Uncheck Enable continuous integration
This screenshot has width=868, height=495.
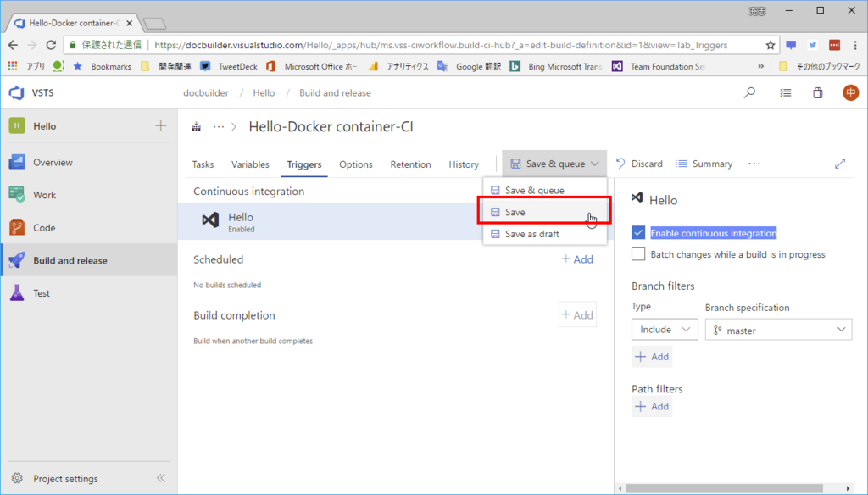[x=638, y=232]
